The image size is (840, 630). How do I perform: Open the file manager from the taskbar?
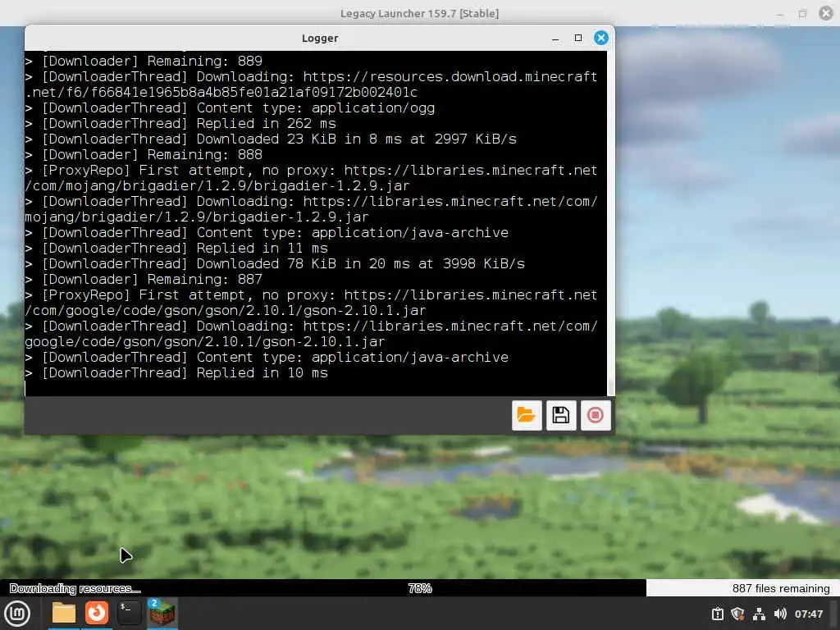[64, 613]
